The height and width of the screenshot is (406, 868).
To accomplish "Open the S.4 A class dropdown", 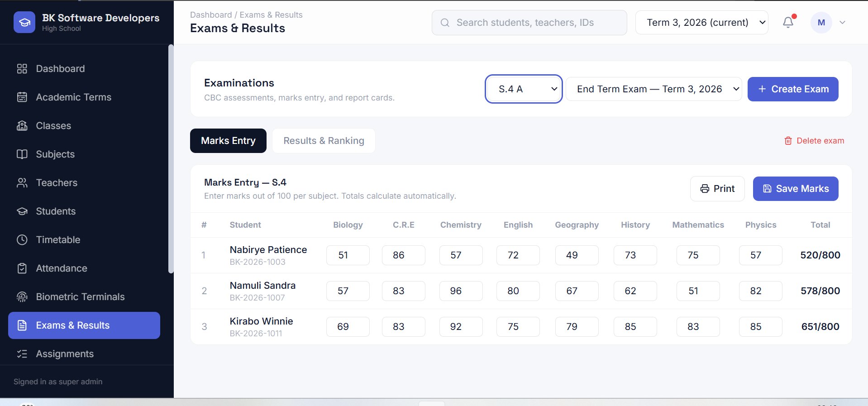I will click(524, 89).
